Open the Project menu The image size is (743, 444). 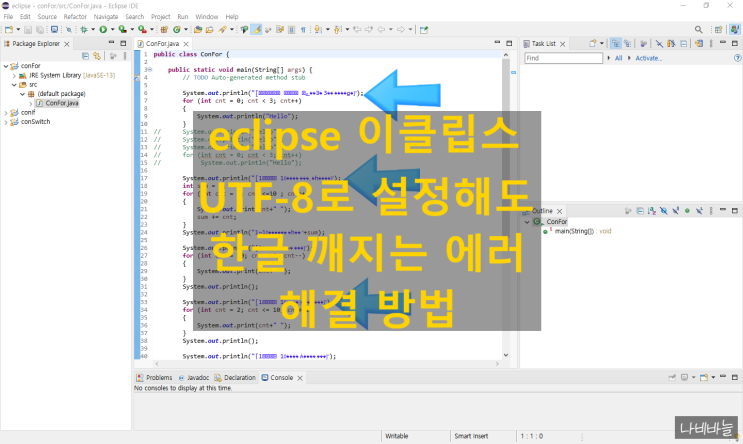pyautogui.click(x=161, y=17)
